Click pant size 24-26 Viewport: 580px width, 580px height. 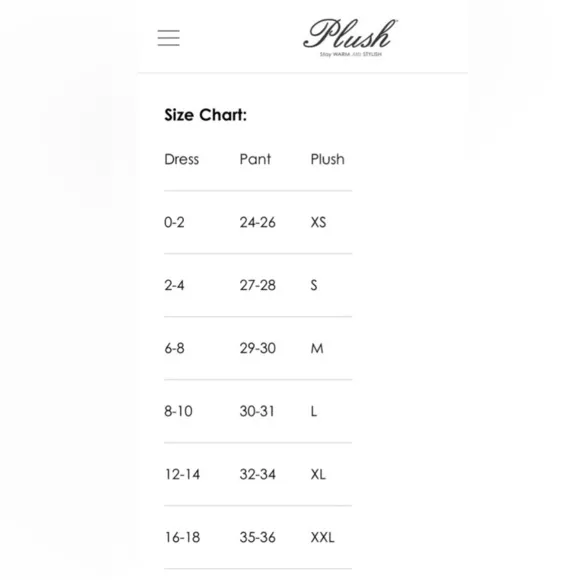click(x=257, y=222)
